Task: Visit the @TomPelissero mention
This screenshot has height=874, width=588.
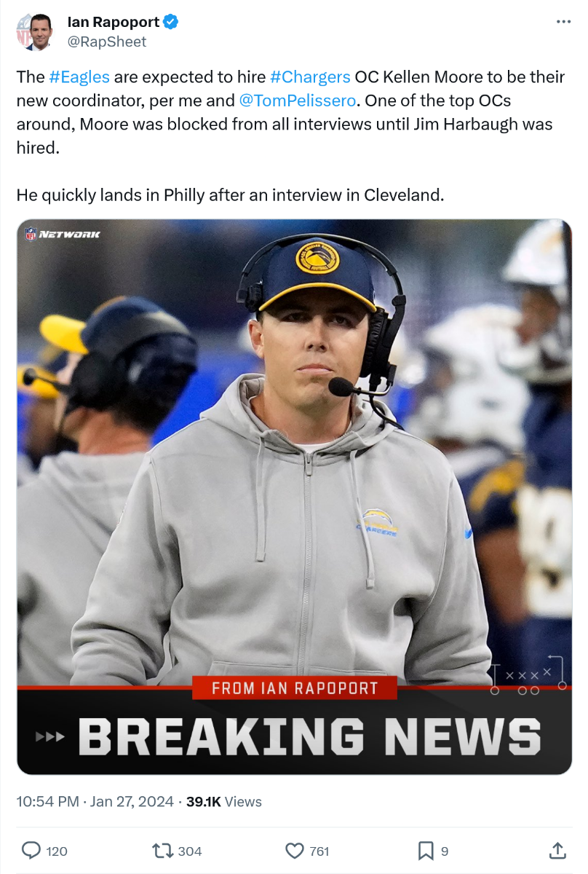Action: [x=297, y=101]
